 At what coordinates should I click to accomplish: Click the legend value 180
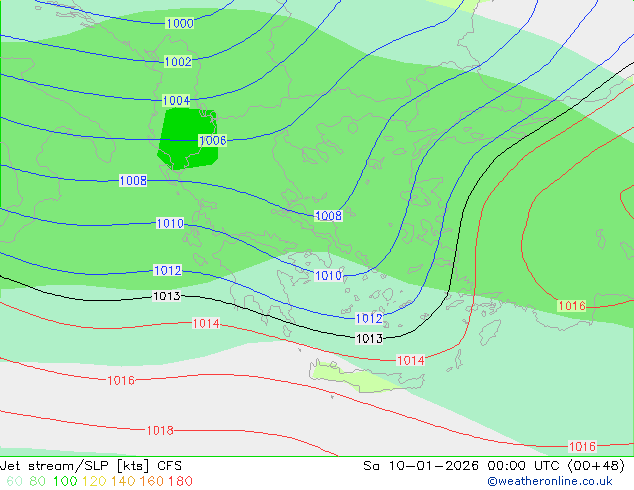point(180,482)
